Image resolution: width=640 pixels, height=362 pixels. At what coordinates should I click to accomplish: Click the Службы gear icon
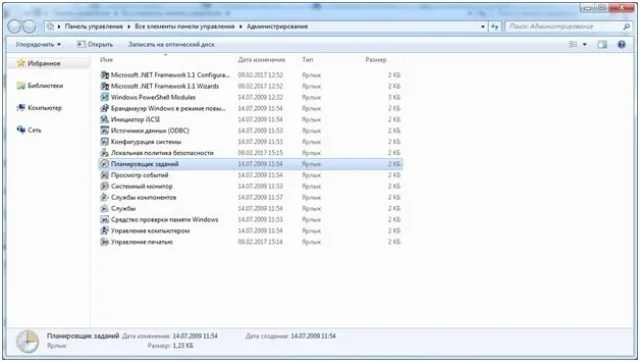coord(104,209)
